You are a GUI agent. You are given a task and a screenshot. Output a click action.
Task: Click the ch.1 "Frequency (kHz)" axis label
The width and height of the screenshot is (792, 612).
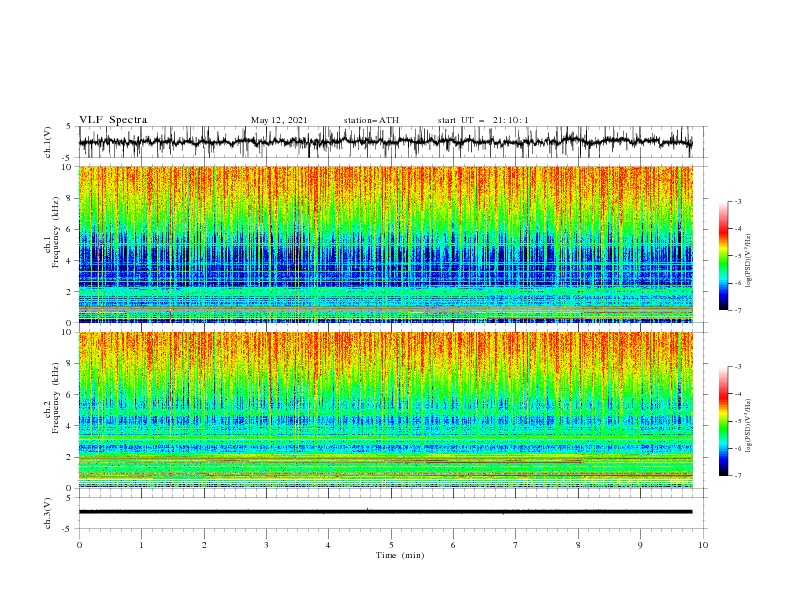pyautogui.click(x=56, y=232)
